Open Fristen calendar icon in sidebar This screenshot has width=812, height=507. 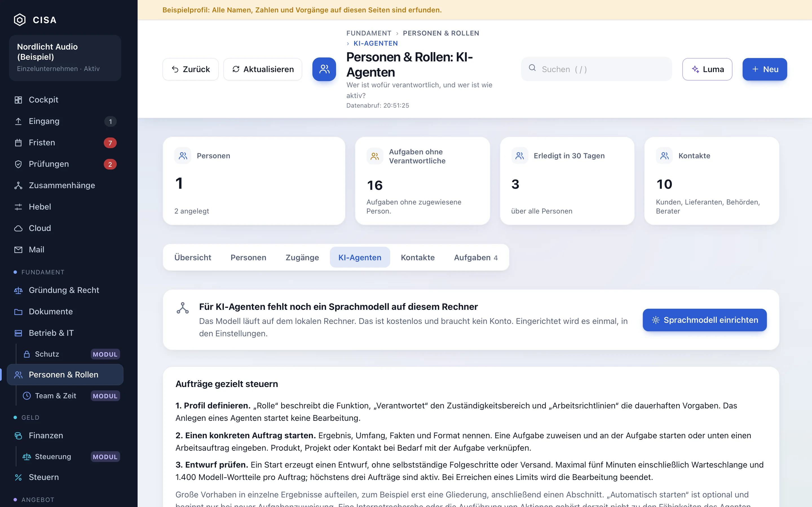(18, 143)
